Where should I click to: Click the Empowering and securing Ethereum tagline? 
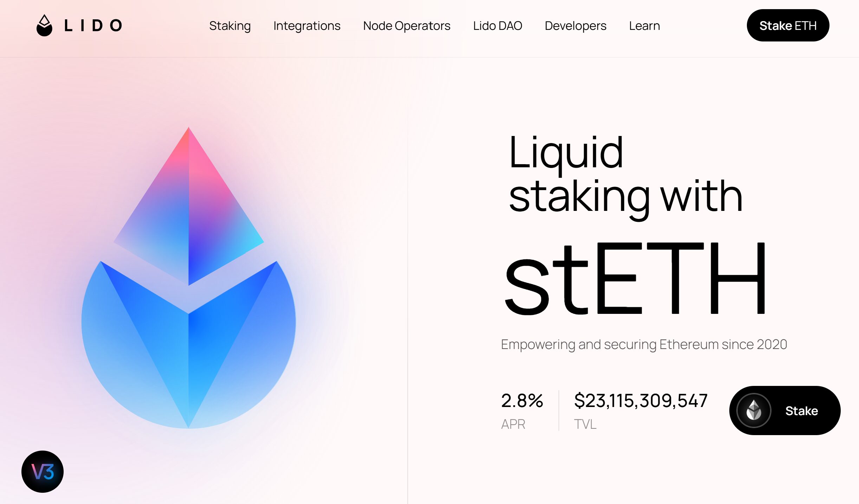[x=644, y=344]
